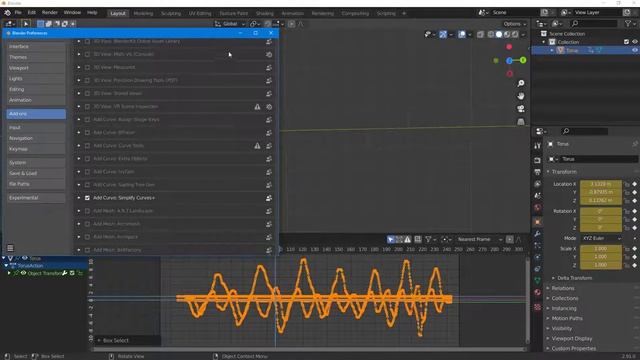The image size is (640, 360).
Task: Click the blue Z axis gizmo ball
Action: pos(509,60)
